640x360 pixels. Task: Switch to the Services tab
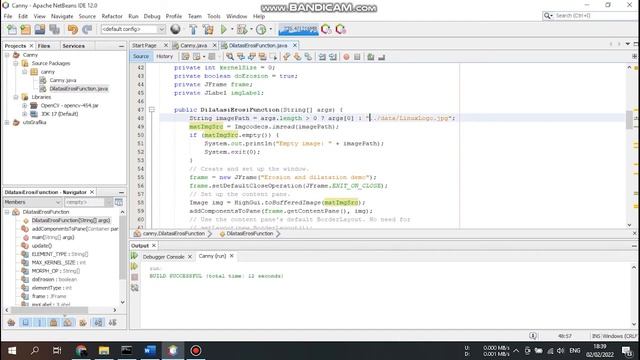pos(73,46)
